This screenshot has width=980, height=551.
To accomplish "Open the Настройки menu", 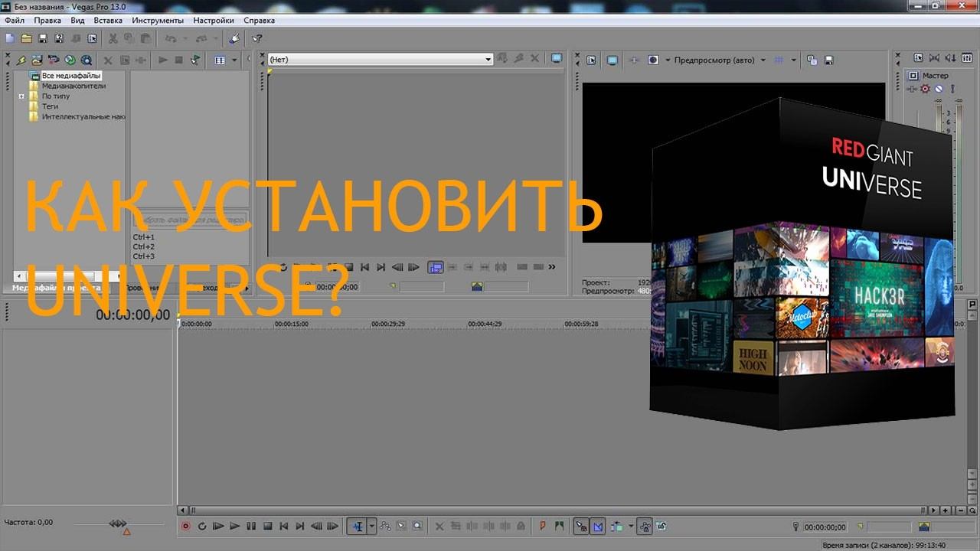I will pyautogui.click(x=214, y=21).
